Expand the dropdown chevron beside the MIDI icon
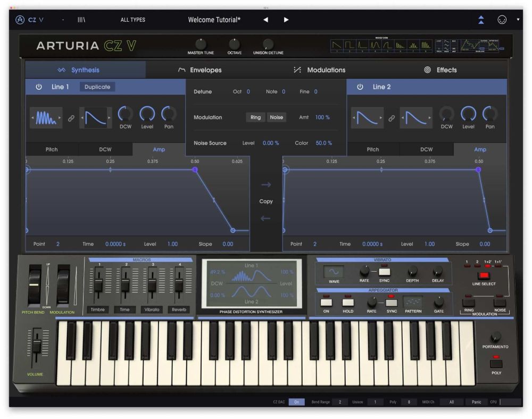 (517, 19)
